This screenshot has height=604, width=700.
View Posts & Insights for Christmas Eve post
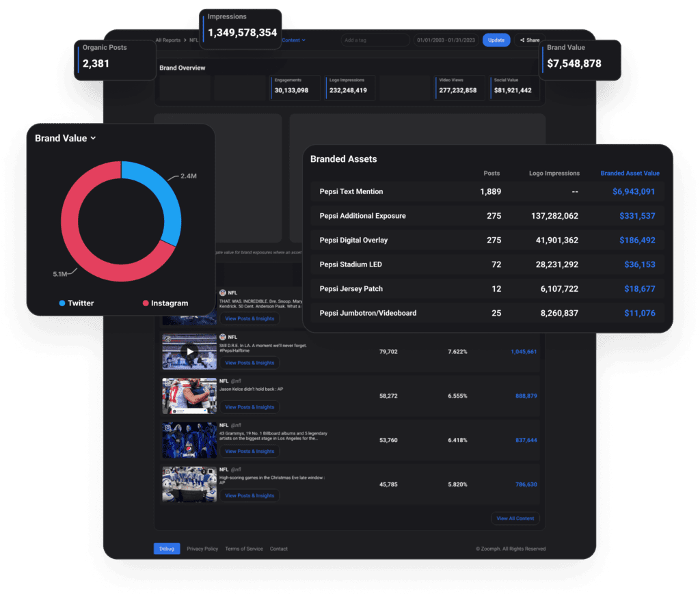pos(250,495)
